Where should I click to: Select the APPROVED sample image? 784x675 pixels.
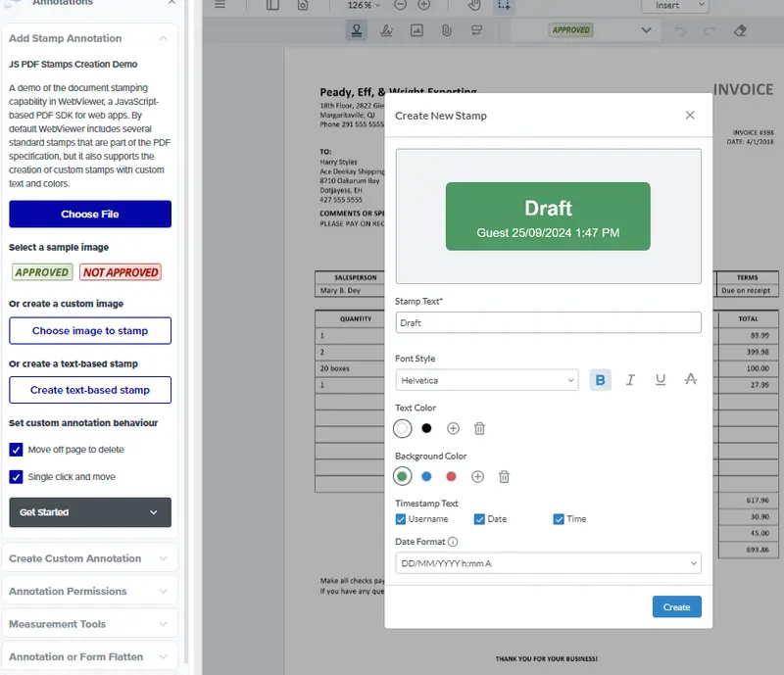tap(42, 272)
